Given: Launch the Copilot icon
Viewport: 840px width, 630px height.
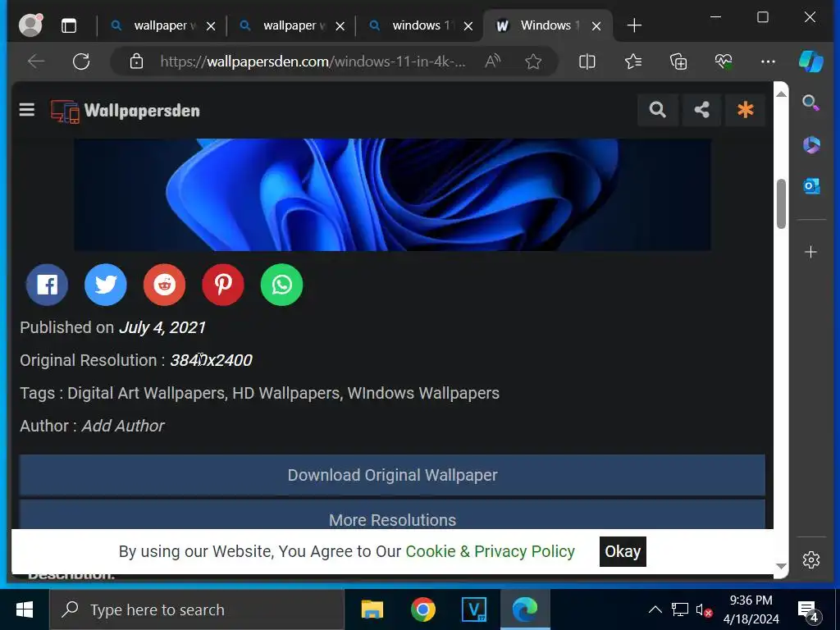Looking at the screenshot, I should (x=811, y=61).
